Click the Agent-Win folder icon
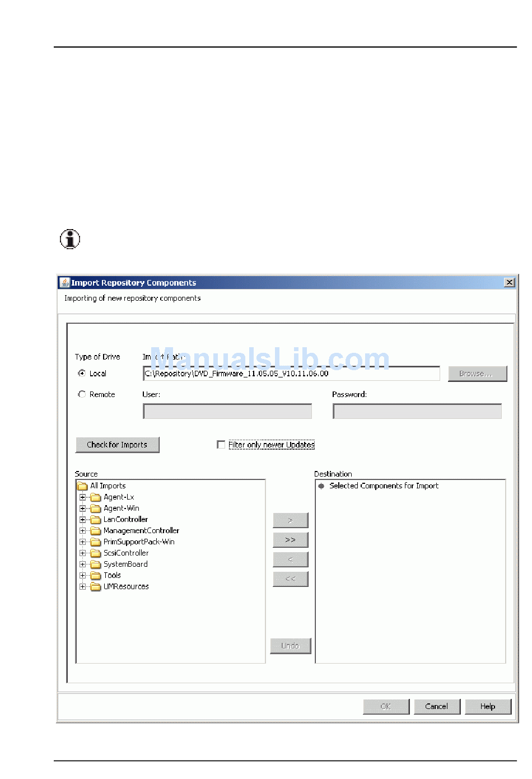Image resolution: width=532 pixels, height=779 pixels. click(96, 509)
